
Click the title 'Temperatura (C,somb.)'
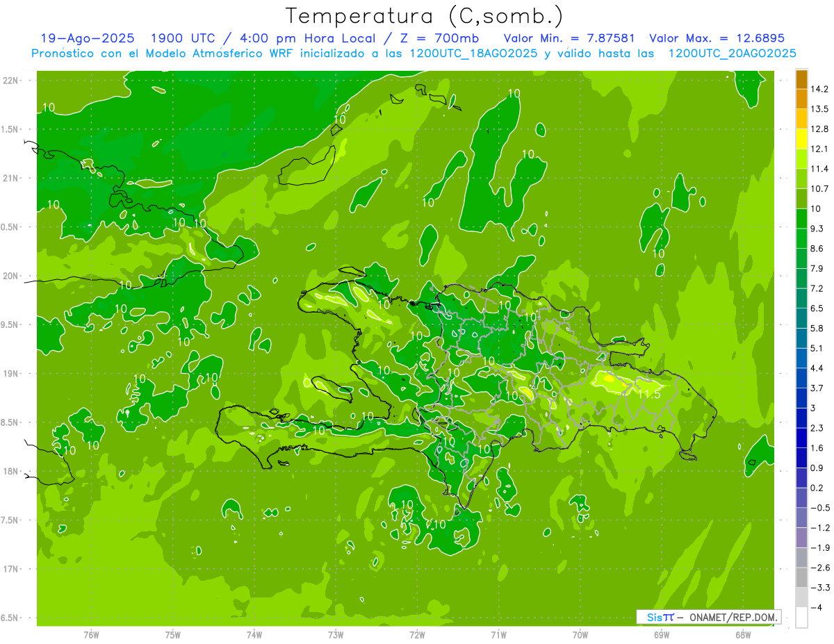(x=425, y=16)
